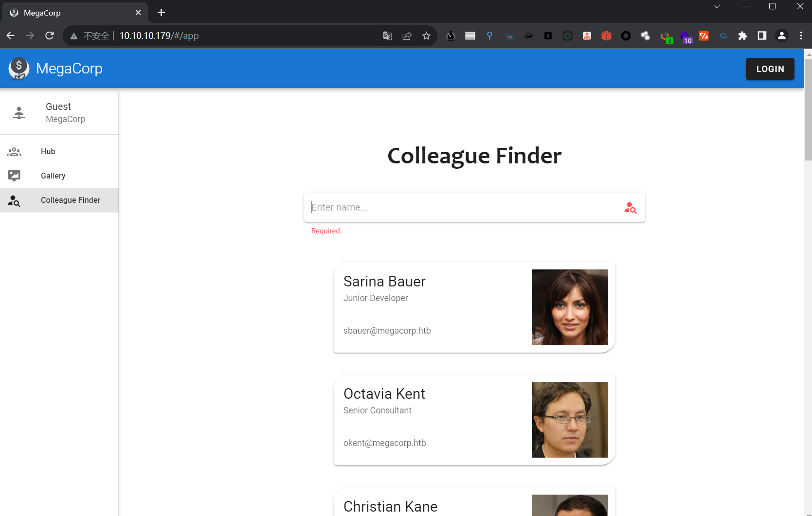The height and width of the screenshot is (516, 812).
Task: Bookmark this page with the star icon
Action: pos(427,36)
